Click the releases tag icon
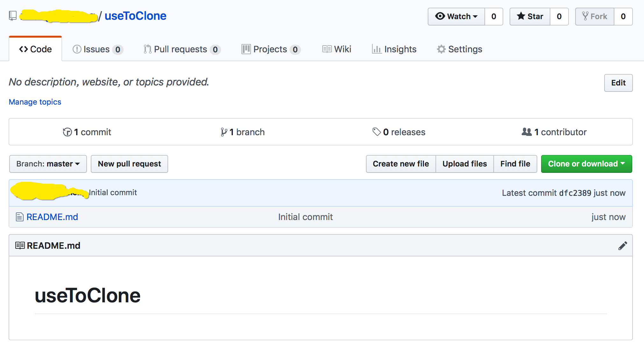Screen dimensions: 644x354 pyautogui.click(x=376, y=132)
